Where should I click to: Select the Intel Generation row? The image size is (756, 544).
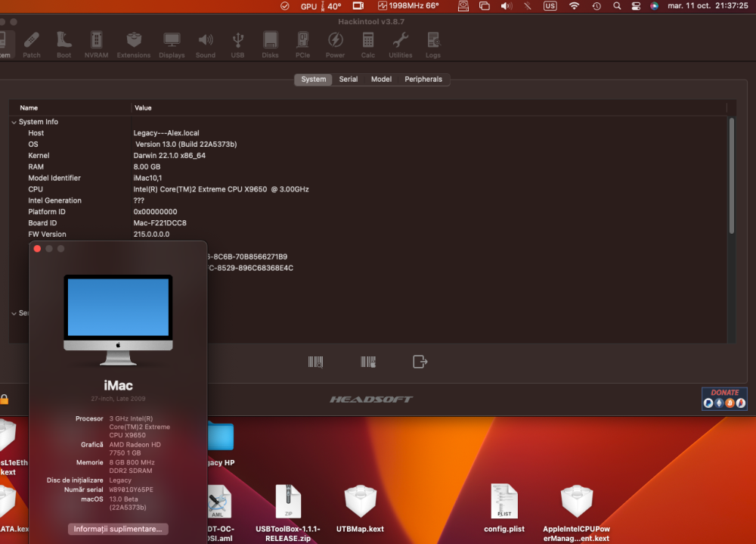(x=368, y=201)
